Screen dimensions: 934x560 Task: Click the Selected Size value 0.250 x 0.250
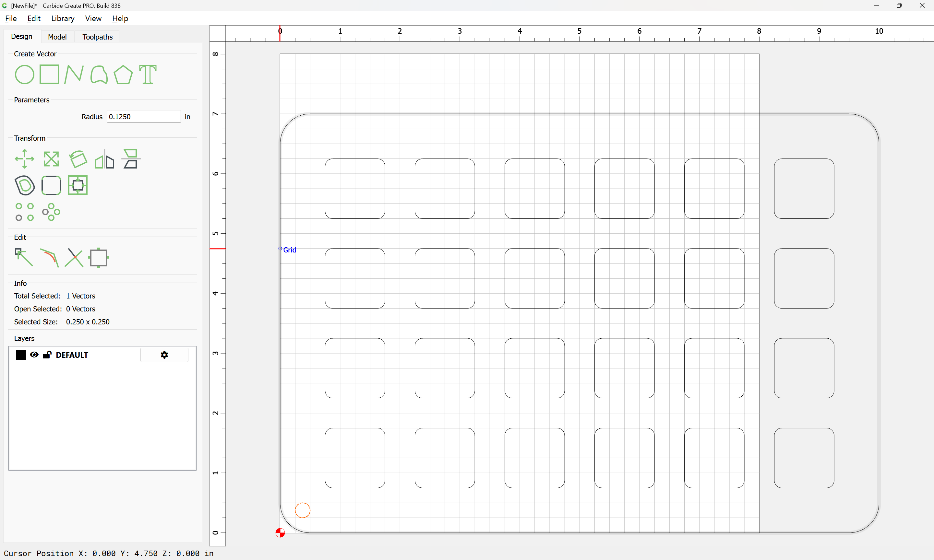coord(88,322)
